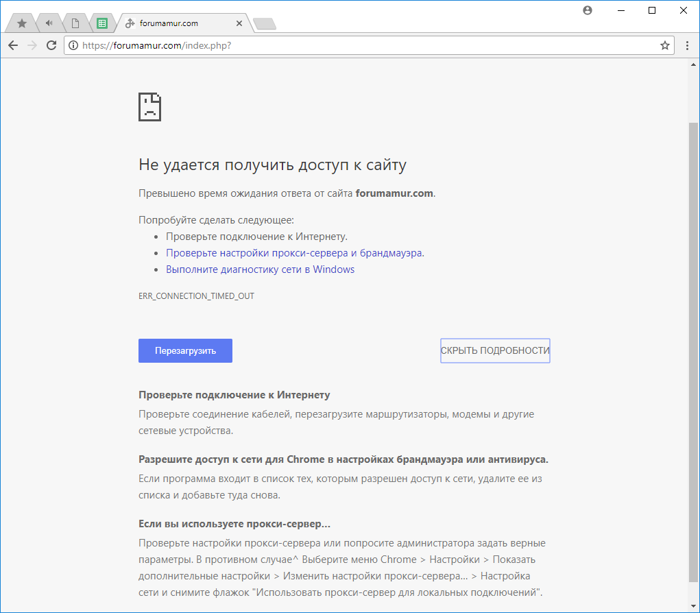
Task: Switch to the pinned speaker tab
Action: click(x=49, y=23)
